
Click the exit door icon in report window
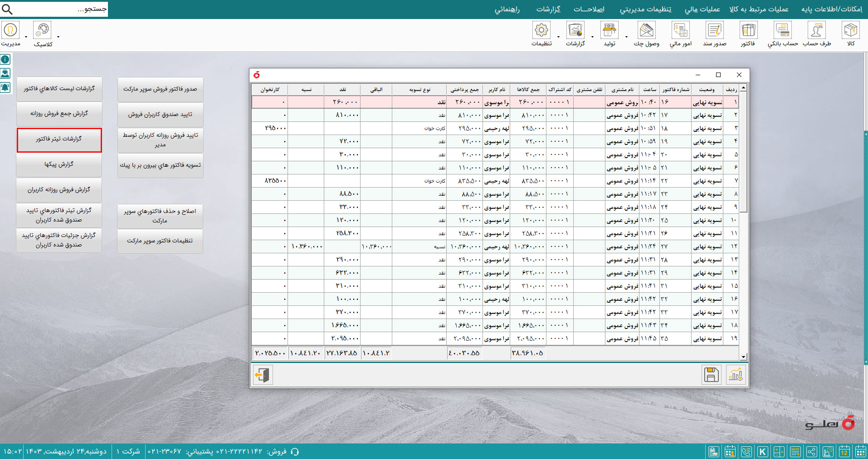pos(263,375)
